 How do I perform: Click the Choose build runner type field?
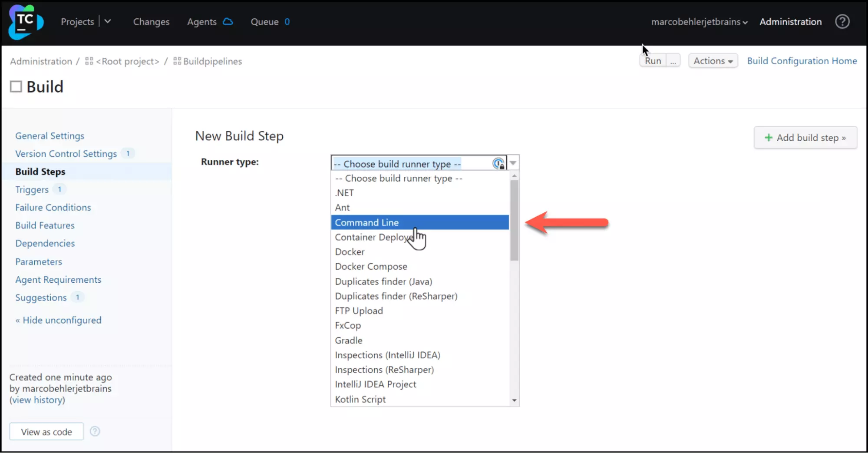(x=413, y=164)
